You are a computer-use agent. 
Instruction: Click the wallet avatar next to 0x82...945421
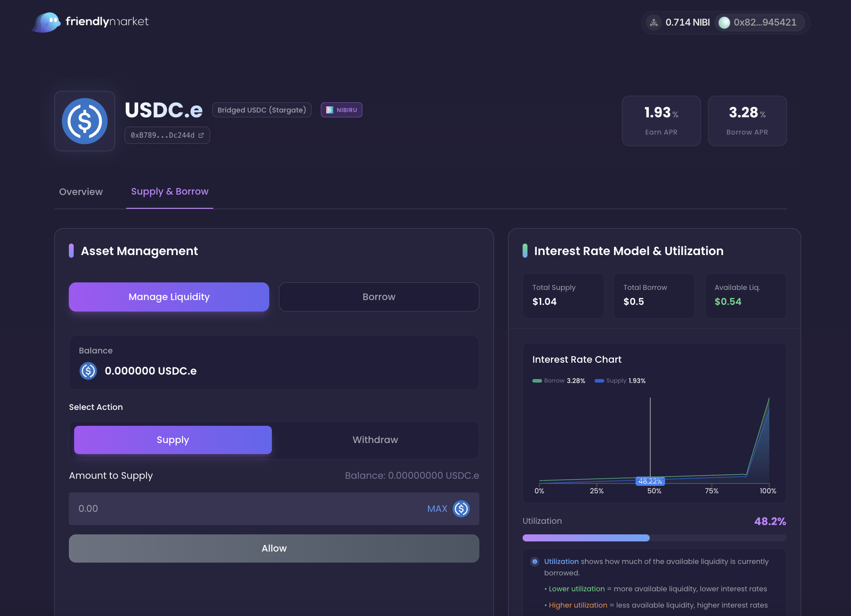tap(724, 23)
